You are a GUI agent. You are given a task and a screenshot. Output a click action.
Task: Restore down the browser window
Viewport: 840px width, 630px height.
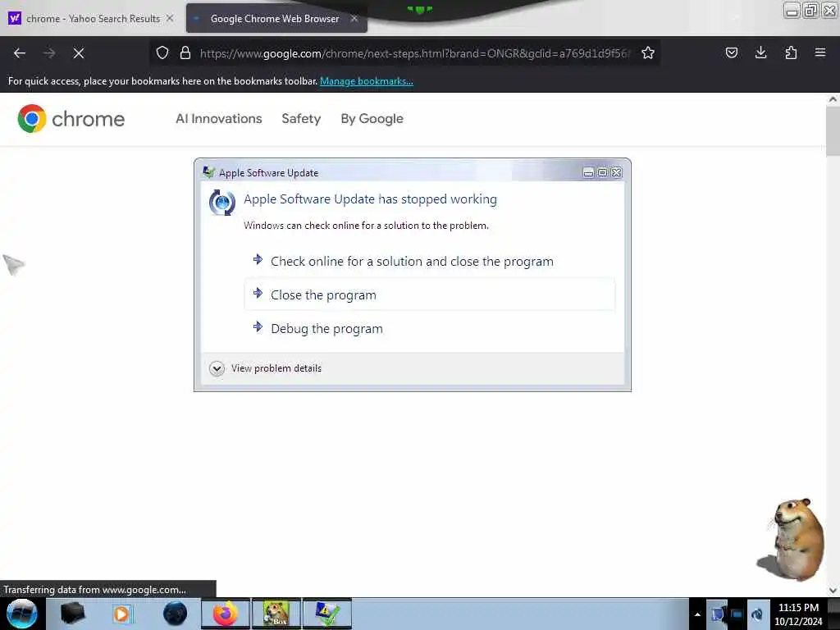(811, 10)
